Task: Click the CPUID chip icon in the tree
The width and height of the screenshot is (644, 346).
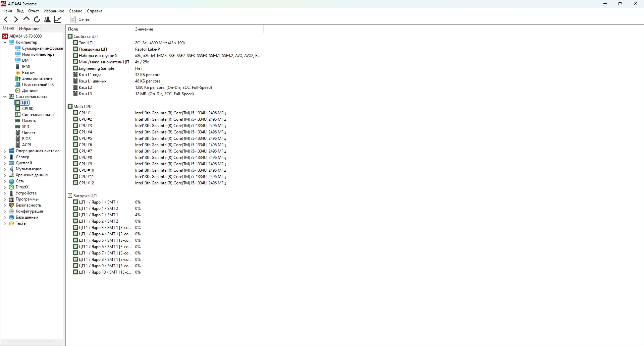Action: click(x=18, y=109)
